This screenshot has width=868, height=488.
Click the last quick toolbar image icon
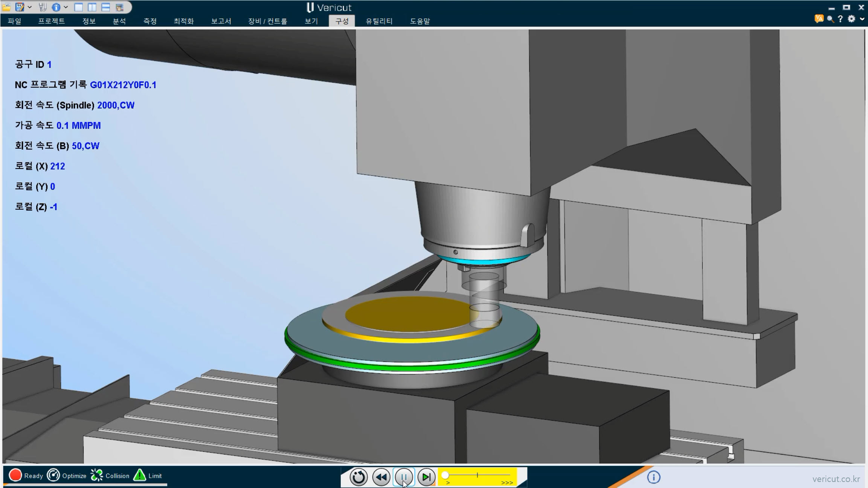tap(119, 7)
